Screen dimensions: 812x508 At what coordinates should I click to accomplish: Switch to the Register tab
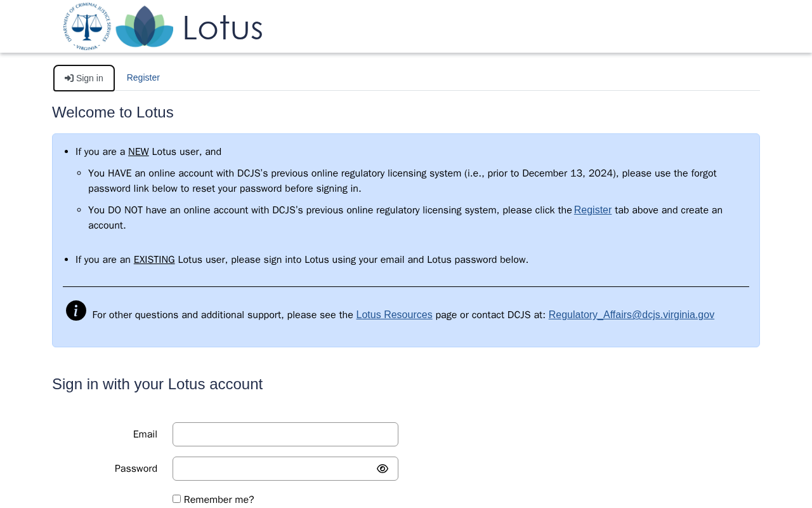(143, 77)
